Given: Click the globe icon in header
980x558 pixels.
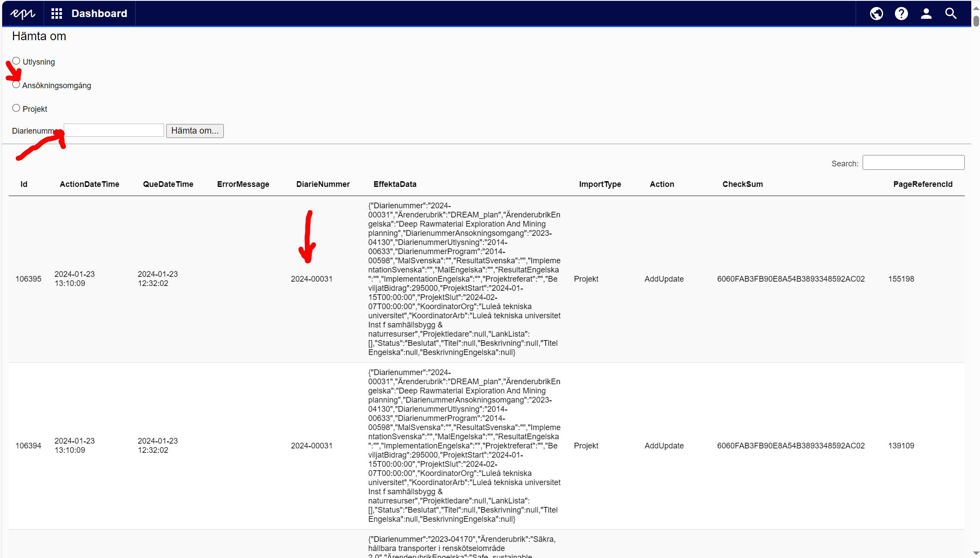Looking at the screenshot, I should click(876, 14).
